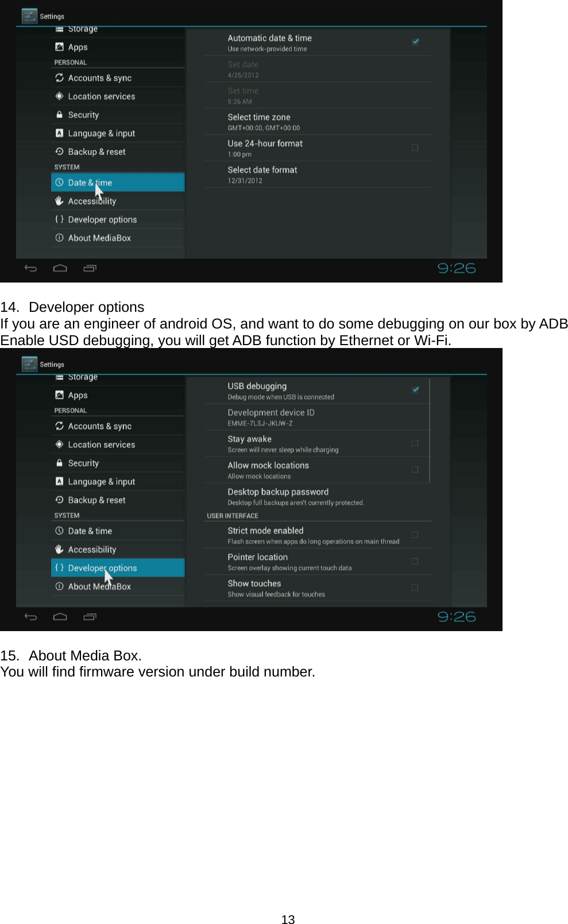Tap the back navigation icon in bottom screenshot
Image resolution: width=568 pixels, height=924 pixels.
pyautogui.click(x=31, y=617)
